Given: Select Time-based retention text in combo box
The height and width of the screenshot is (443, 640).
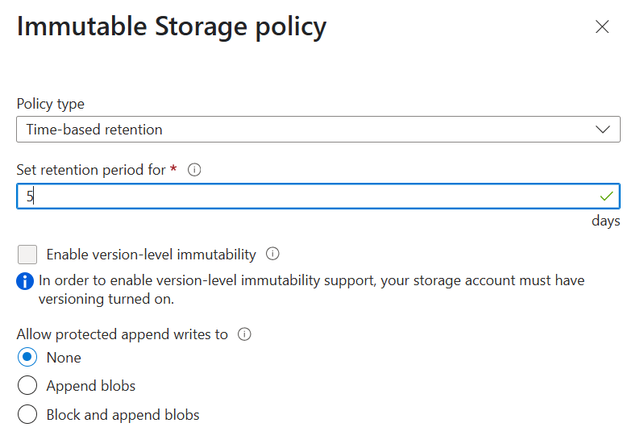Looking at the screenshot, I should [94, 129].
